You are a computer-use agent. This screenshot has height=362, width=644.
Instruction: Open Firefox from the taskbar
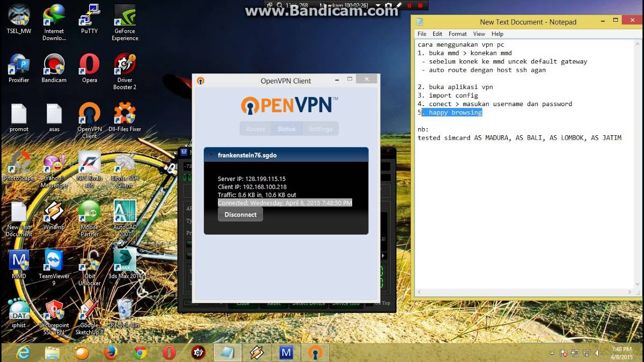coord(111,352)
